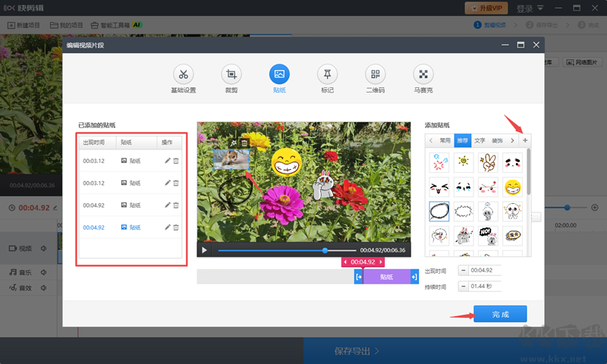
Task: Click 网络图片 button in main window
Action: click(582, 62)
